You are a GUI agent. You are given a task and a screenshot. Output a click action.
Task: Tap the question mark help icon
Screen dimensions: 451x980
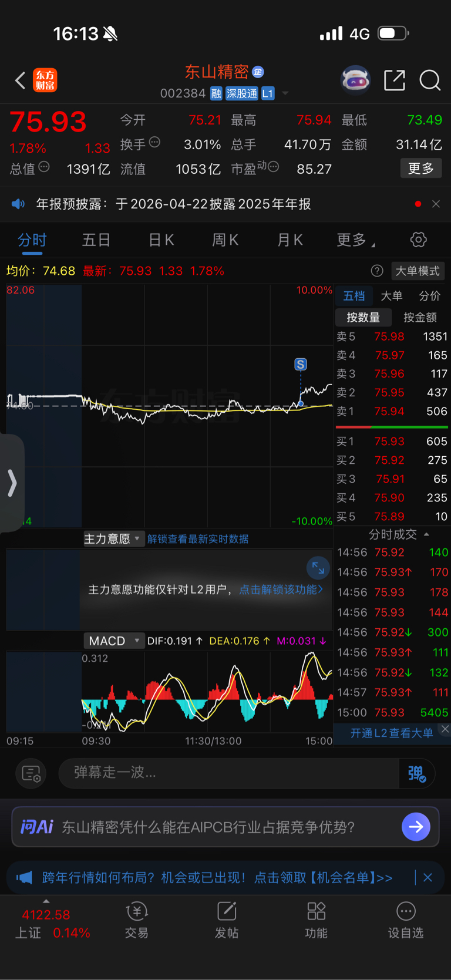point(377,271)
